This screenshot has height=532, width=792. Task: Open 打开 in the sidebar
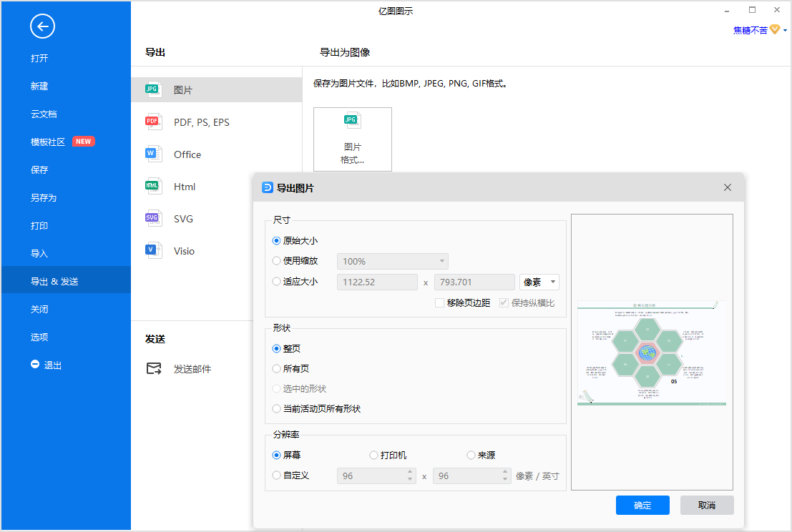39,59
